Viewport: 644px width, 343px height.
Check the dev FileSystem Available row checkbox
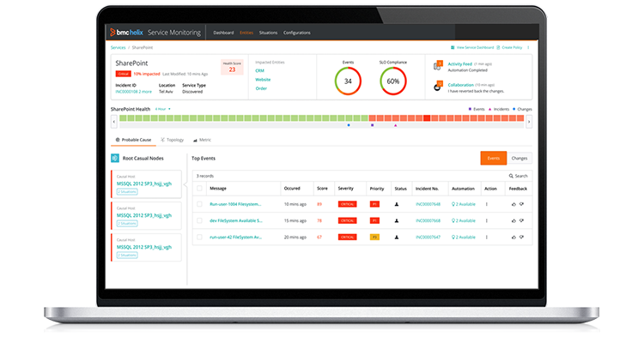(199, 220)
